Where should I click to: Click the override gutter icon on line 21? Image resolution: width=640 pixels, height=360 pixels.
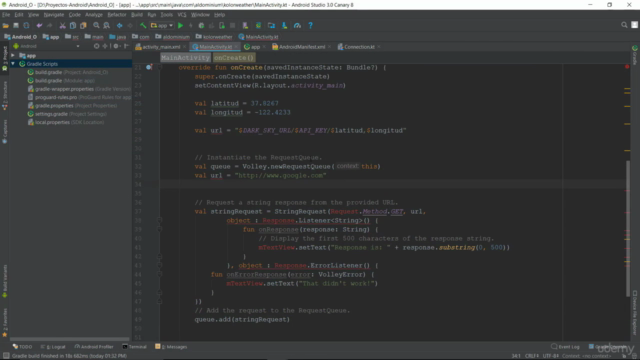coord(149,67)
